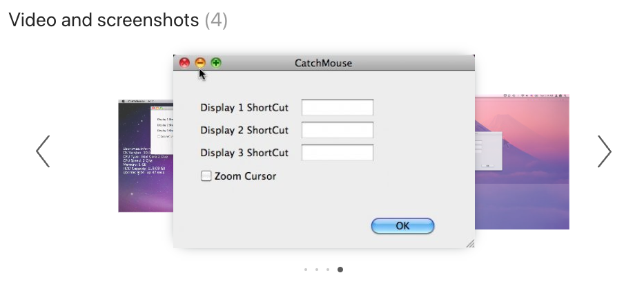Open the starry purple desktop thumbnail
This screenshot has width=644, height=282.
(146, 156)
